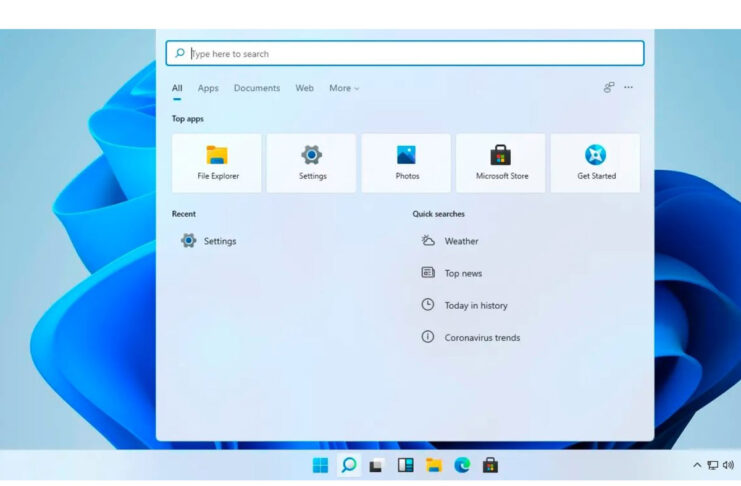Click the Top news quick search
Viewport: 741px width, 486px height.
(x=451, y=273)
